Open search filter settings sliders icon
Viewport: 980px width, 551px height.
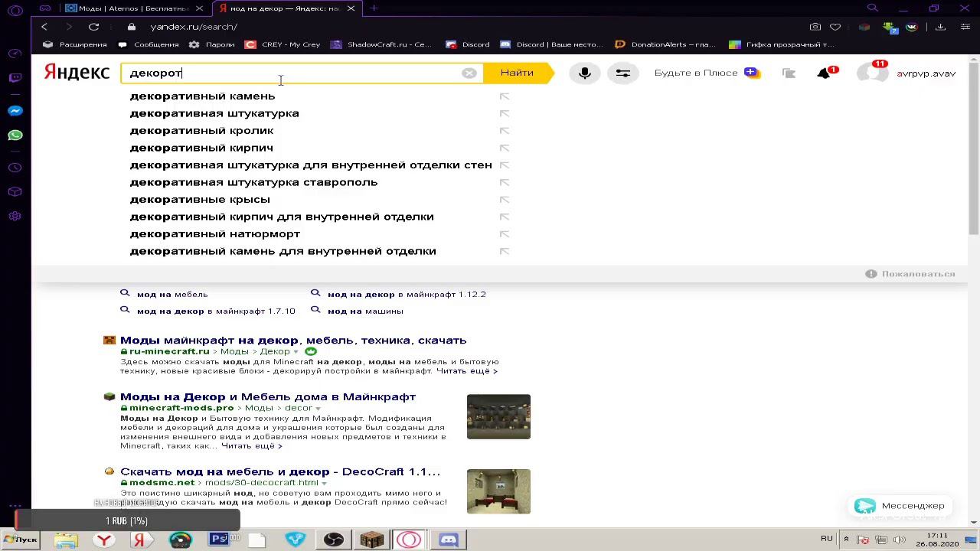pos(623,73)
